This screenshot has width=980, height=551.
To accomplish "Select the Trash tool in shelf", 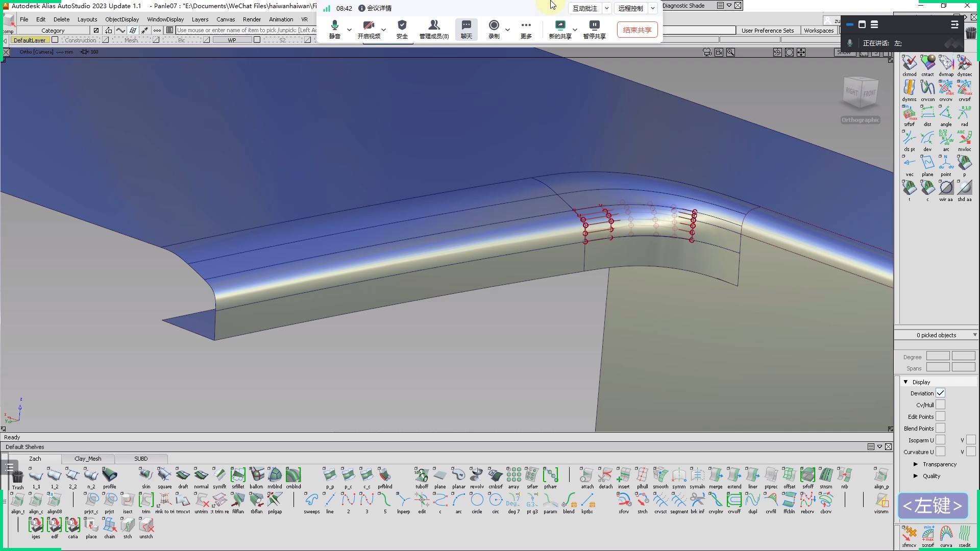I will click(18, 477).
